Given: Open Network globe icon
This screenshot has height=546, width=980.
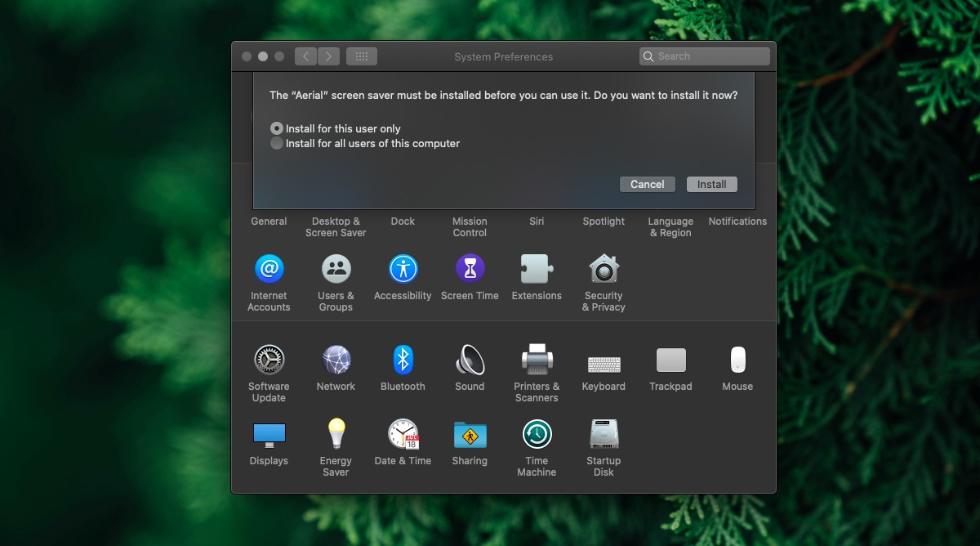Looking at the screenshot, I should (336, 360).
